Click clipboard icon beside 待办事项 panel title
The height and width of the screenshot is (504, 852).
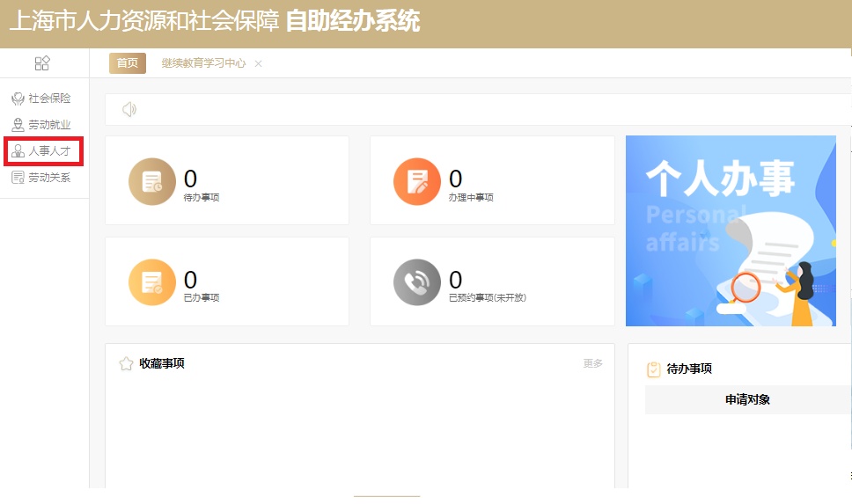pyautogui.click(x=654, y=369)
